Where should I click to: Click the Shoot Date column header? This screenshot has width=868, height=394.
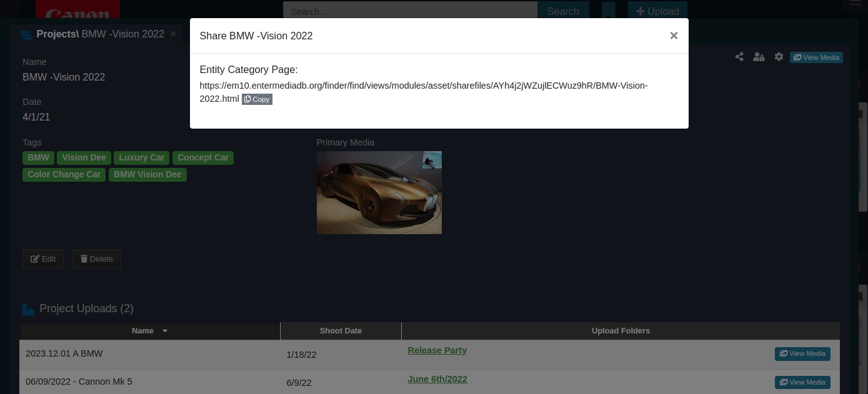[341, 331]
